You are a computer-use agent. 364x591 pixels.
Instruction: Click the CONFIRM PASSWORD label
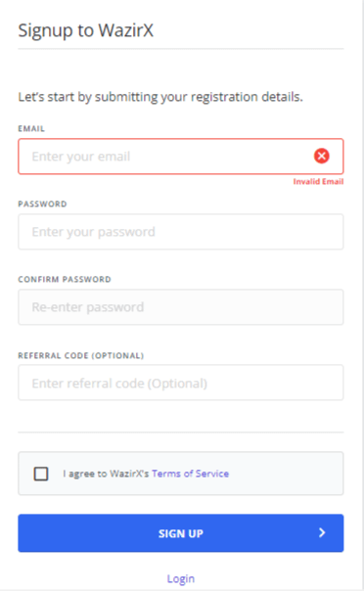click(65, 279)
